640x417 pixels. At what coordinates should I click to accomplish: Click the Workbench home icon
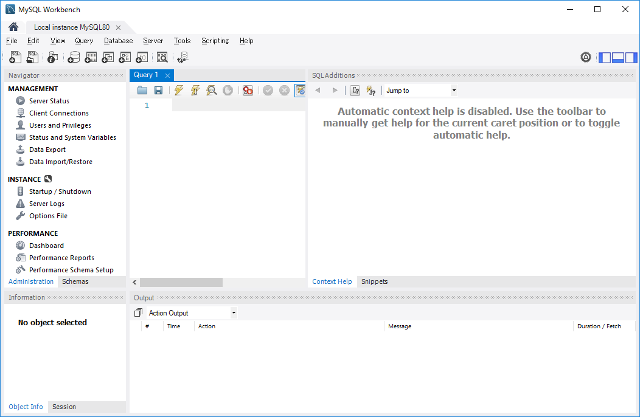(x=13, y=27)
